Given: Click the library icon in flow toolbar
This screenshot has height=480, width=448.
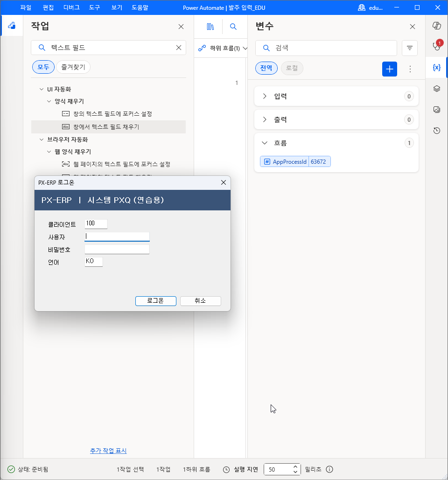Looking at the screenshot, I should [210, 27].
